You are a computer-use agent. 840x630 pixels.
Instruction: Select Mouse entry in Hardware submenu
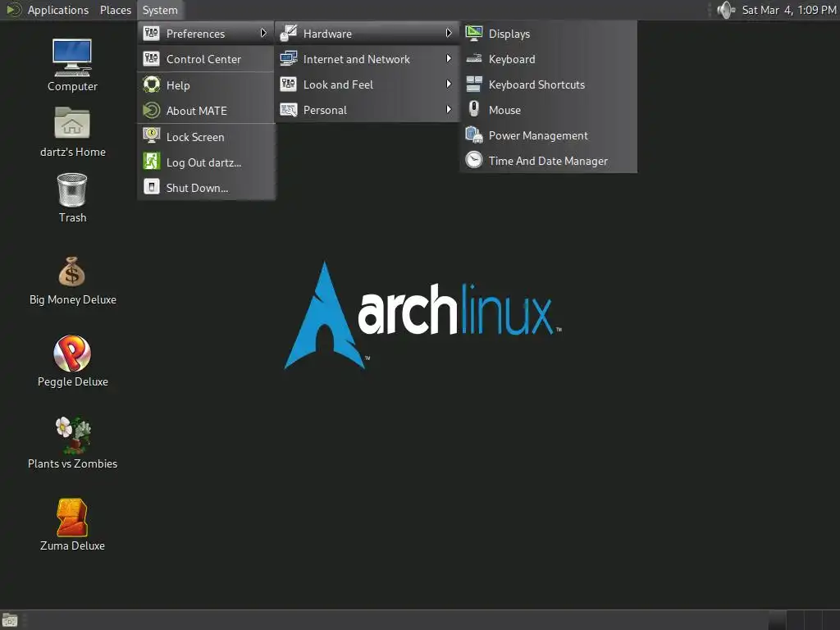[x=549, y=110]
